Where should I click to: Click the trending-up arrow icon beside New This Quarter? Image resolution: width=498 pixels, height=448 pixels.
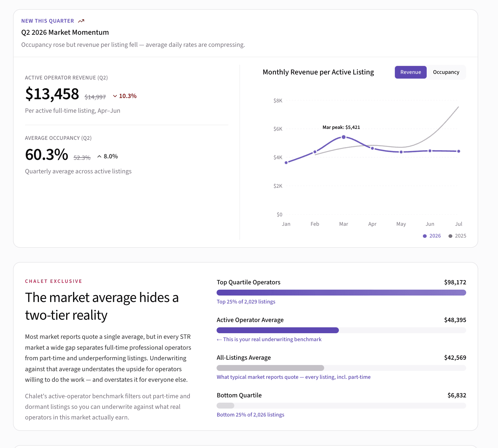click(x=81, y=21)
